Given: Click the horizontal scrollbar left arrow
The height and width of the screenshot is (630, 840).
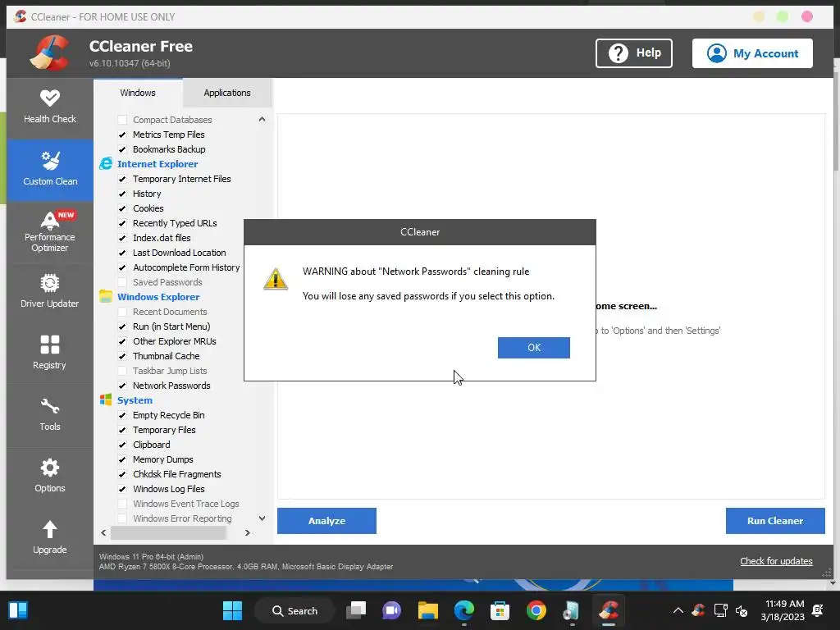Looking at the screenshot, I should (x=103, y=532).
